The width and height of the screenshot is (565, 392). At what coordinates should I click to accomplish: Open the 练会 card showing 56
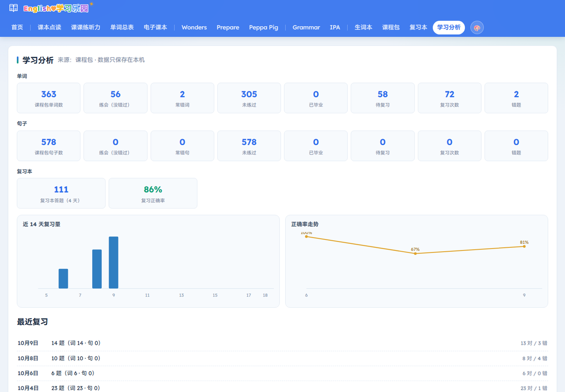click(116, 98)
